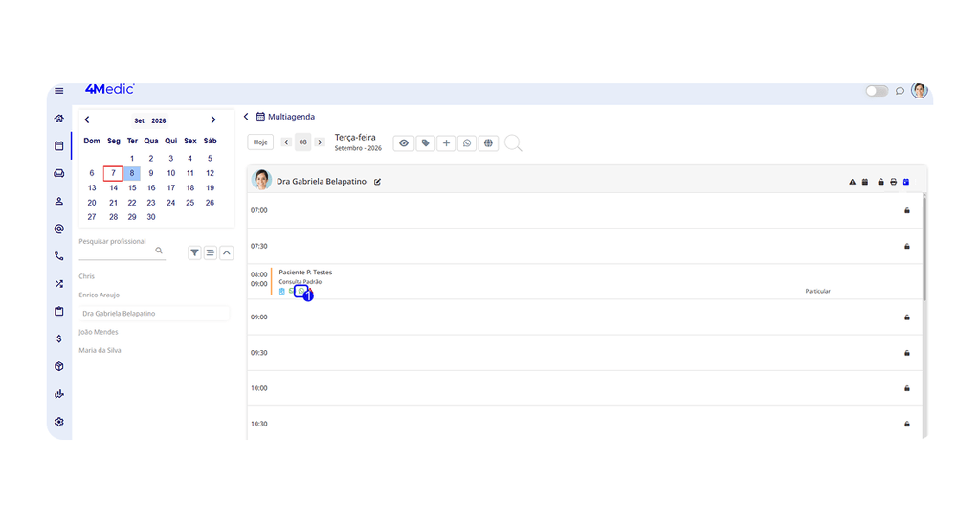Screen dimensions: 980x524
Task: Click the tag icon in the agenda toolbar
Action: pos(425,143)
